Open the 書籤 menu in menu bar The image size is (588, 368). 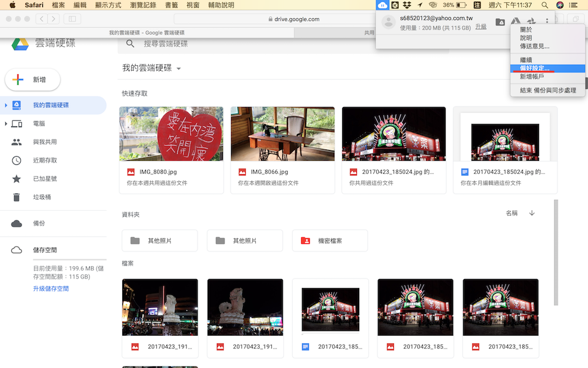(x=172, y=5)
